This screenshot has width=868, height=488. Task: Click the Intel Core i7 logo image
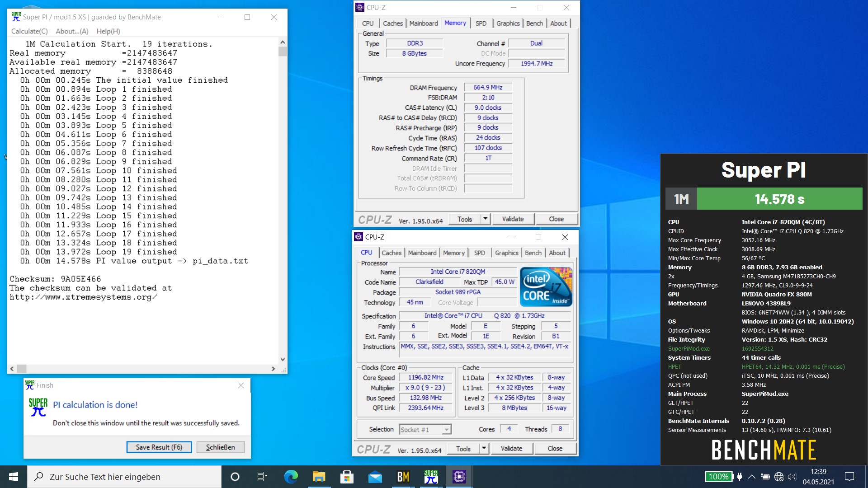click(546, 287)
